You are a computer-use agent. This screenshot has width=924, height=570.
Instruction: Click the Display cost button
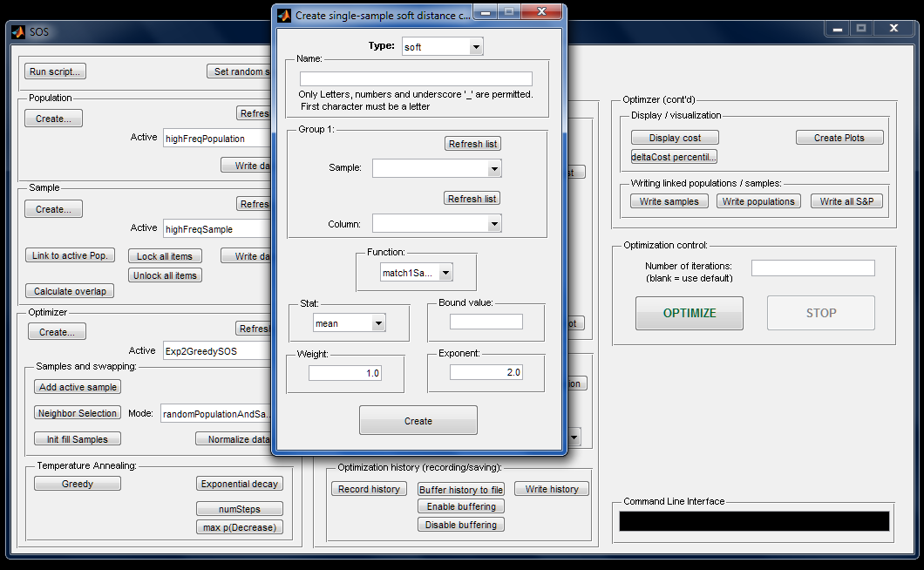pyautogui.click(x=676, y=138)
